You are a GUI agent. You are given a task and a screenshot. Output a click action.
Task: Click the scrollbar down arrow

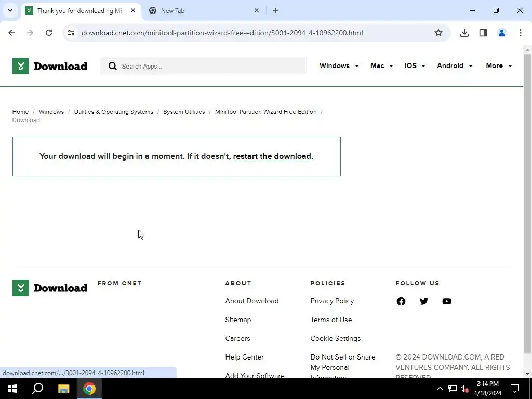pyautogui.click(x=527, y=374)
